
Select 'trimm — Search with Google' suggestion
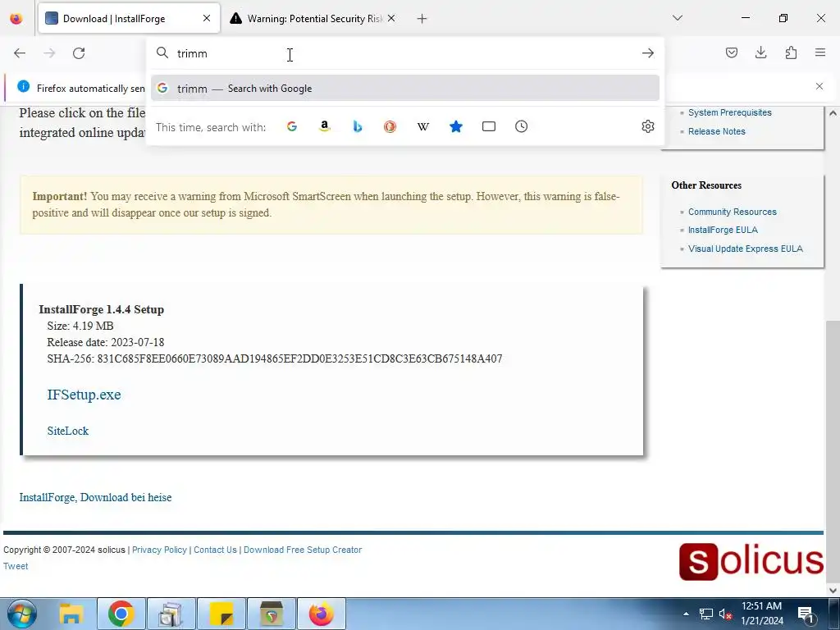[405, 89]
